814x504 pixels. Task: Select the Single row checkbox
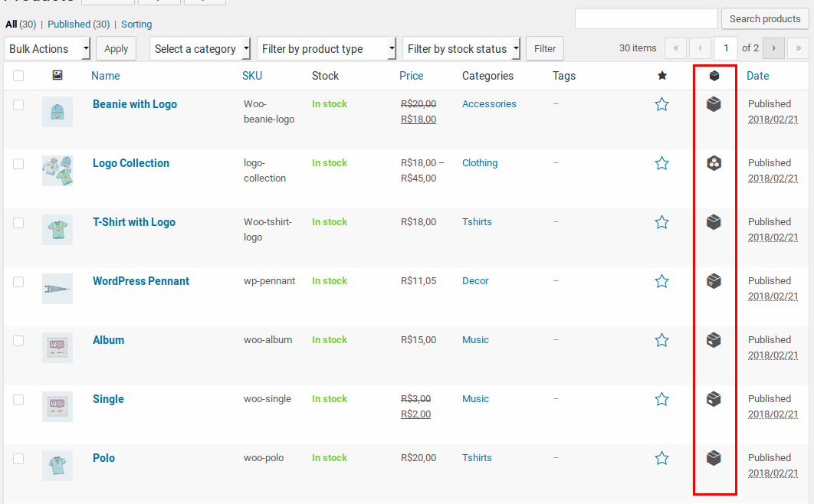18,400
